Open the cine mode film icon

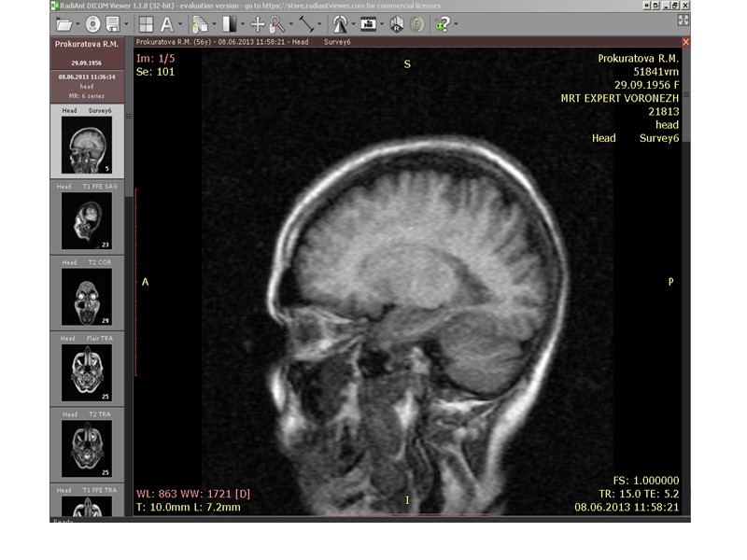(x=368, y=24)
